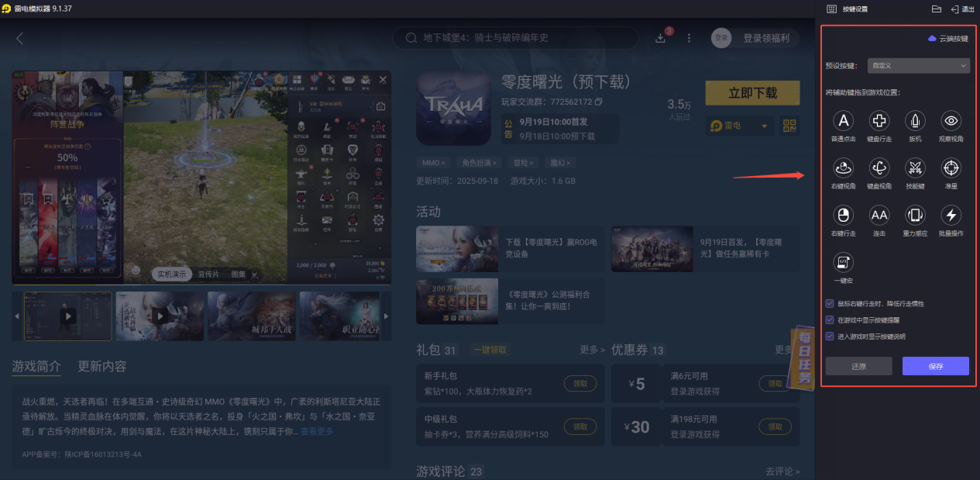Click the 保存 save button

tap(935, 366)
